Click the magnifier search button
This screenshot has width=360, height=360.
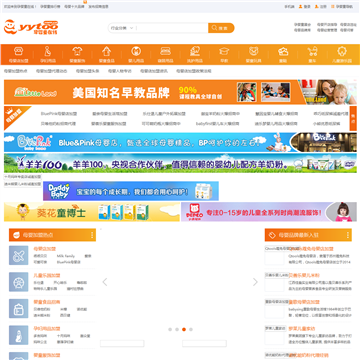click(221, 28)
